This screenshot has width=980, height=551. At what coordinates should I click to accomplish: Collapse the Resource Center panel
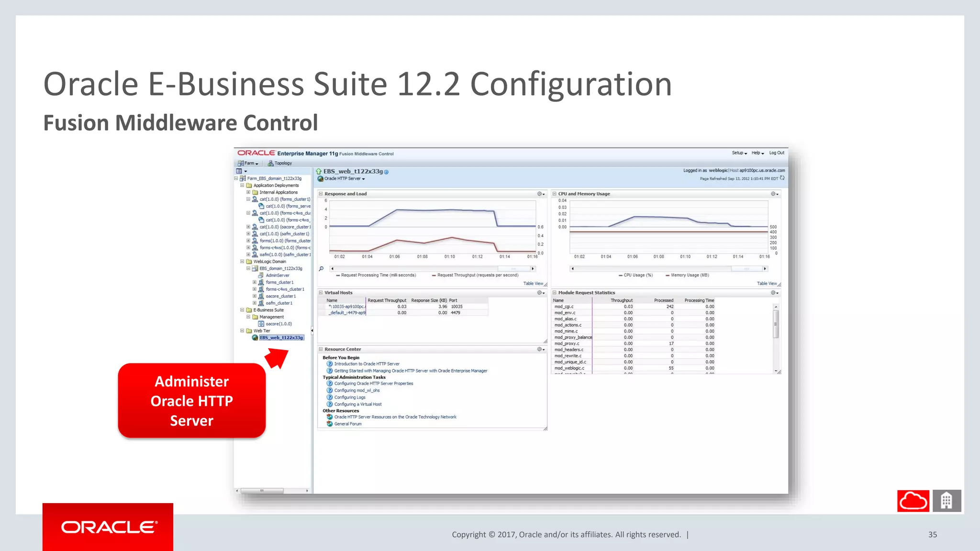pyautogui.click(x=321, y=349)
